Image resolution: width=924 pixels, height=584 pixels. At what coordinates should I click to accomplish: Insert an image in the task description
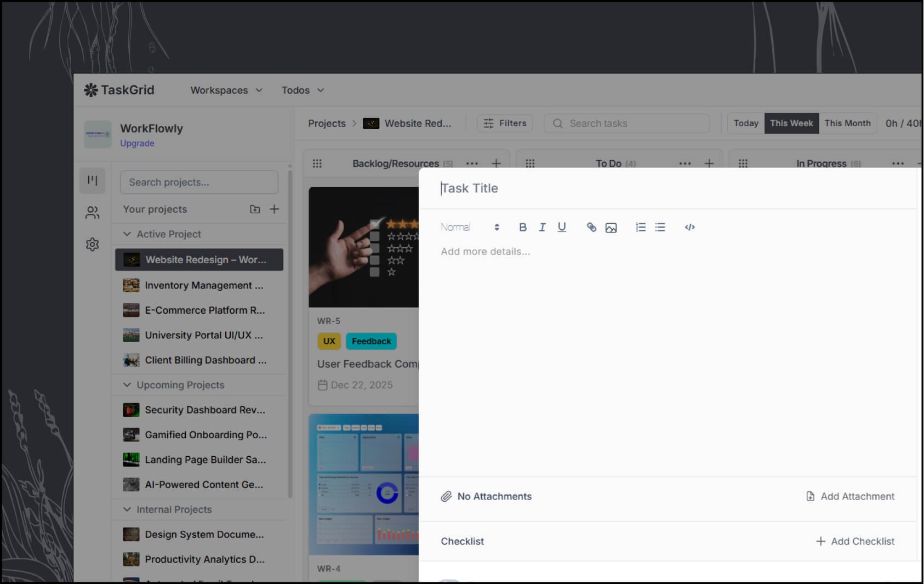pos(611,228)
